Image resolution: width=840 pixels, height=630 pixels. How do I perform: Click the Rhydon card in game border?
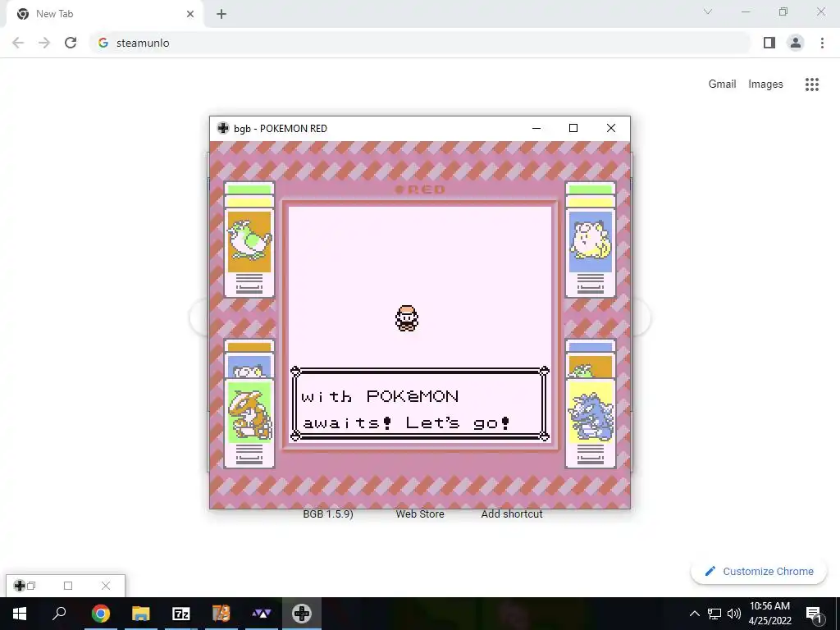(591, 422)
